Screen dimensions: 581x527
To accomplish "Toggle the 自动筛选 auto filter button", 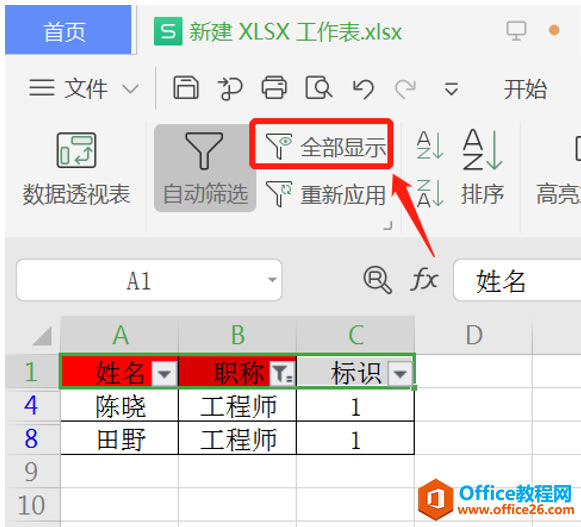I will 205,168.
